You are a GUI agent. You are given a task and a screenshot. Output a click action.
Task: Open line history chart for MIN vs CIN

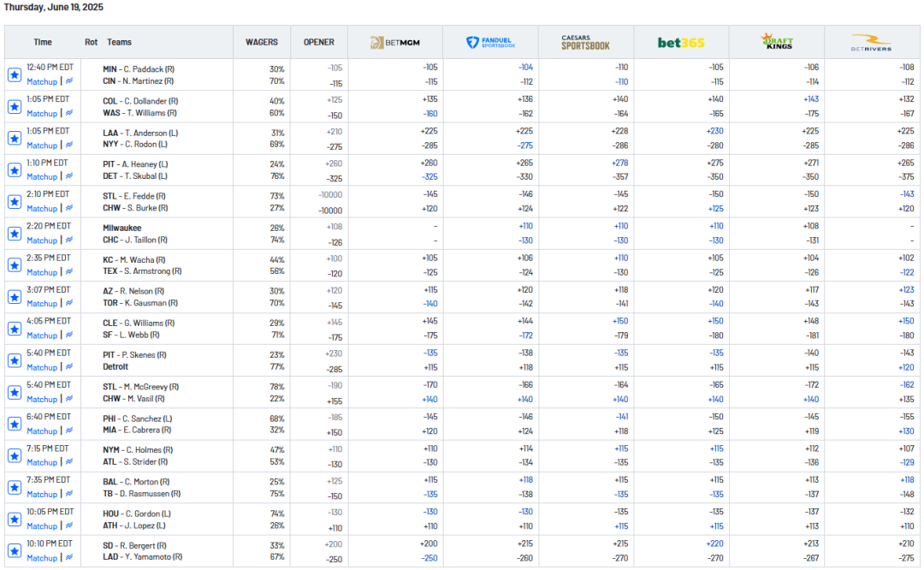(69, 82)
